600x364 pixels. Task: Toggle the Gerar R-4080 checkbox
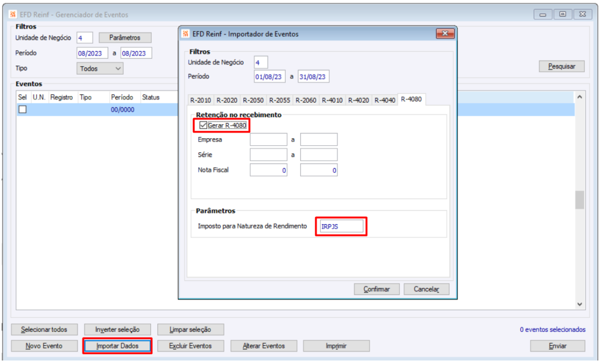[203, 125]
